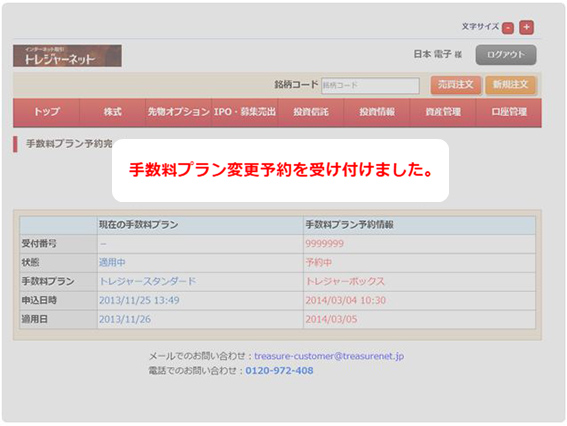Decrease font size with minus icon
This screenshot has width=567, height=426.
[508, 28]
